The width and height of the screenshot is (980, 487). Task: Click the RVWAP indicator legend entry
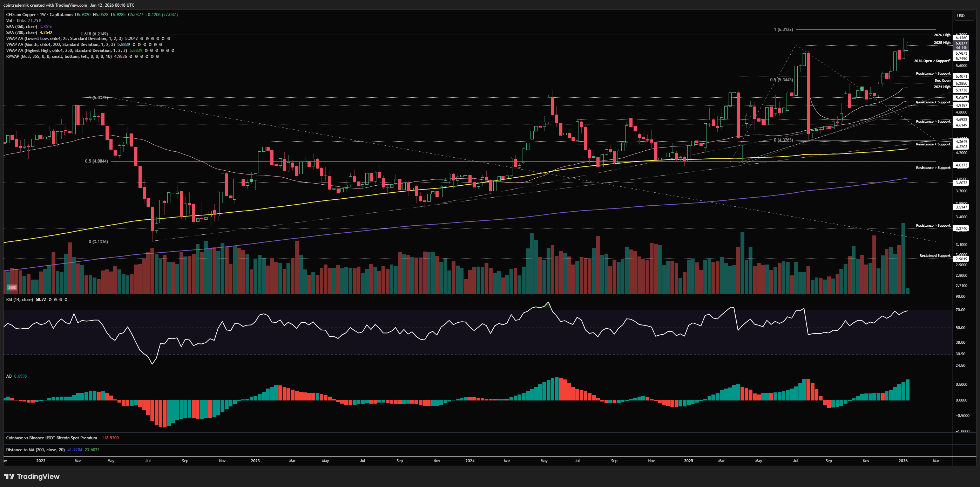59,56
